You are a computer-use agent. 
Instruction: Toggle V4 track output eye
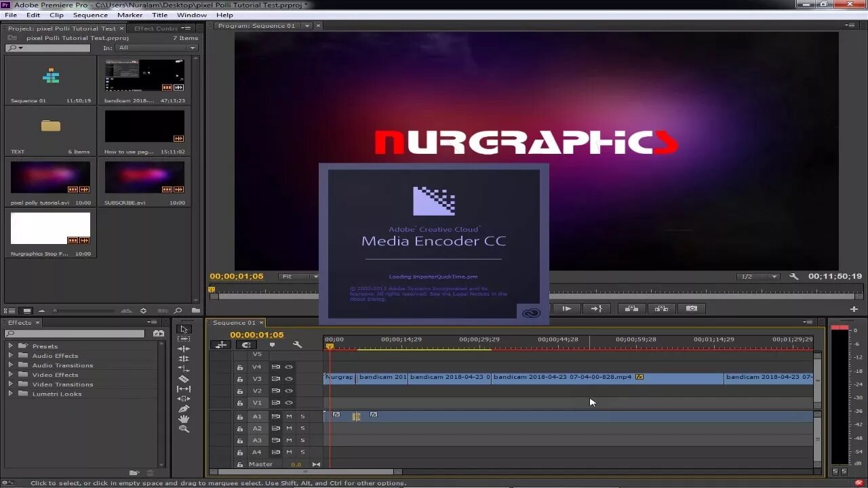tap(289, 367)
